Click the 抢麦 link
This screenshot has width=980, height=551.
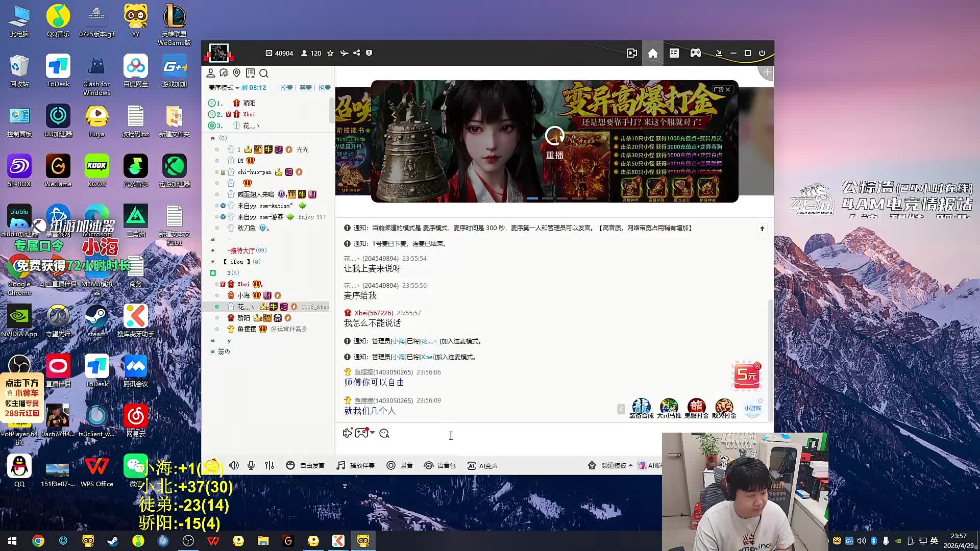pos(324,88)
